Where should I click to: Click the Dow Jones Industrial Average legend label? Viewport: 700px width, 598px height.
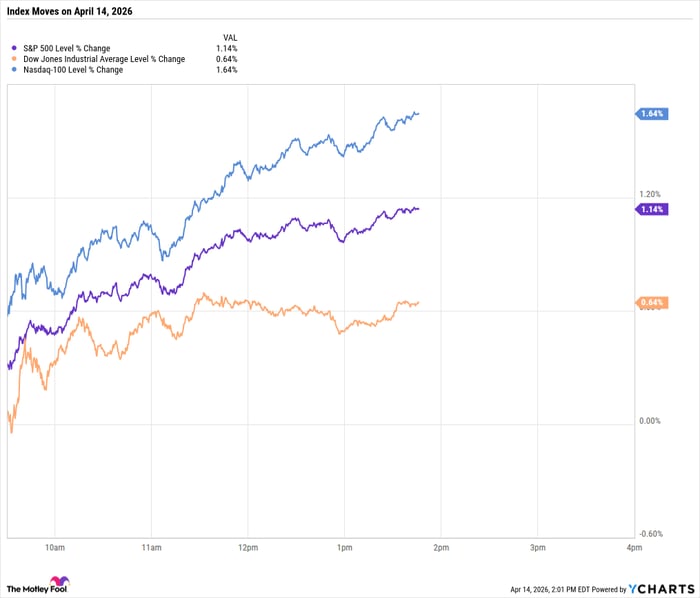point(102,59)
